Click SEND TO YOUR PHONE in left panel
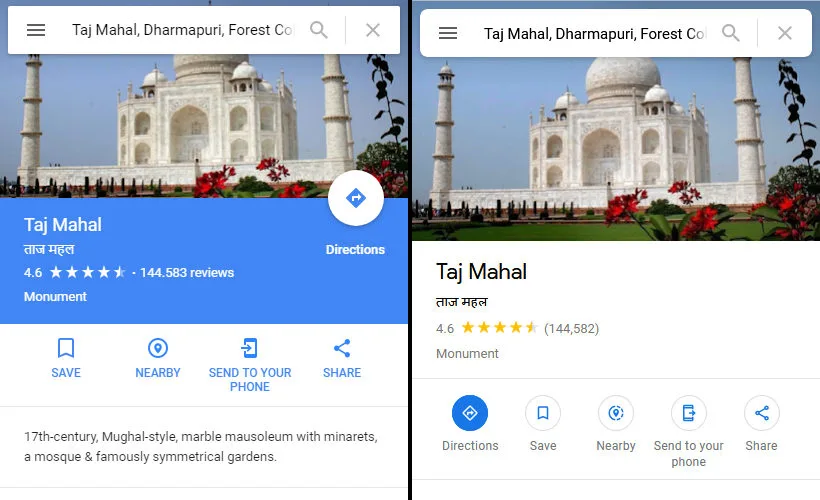The width and height of the screenshot is (820, 500). click(249, 348)
